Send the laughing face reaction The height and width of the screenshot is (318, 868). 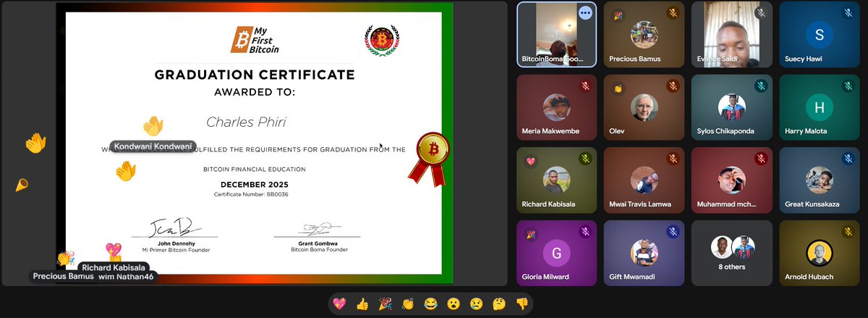pos(430,304)
